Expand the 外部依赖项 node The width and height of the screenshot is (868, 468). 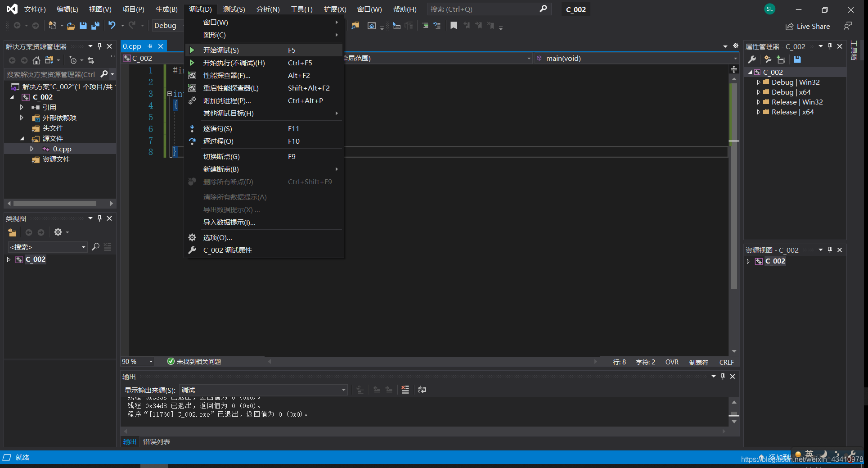coord(21,118)
